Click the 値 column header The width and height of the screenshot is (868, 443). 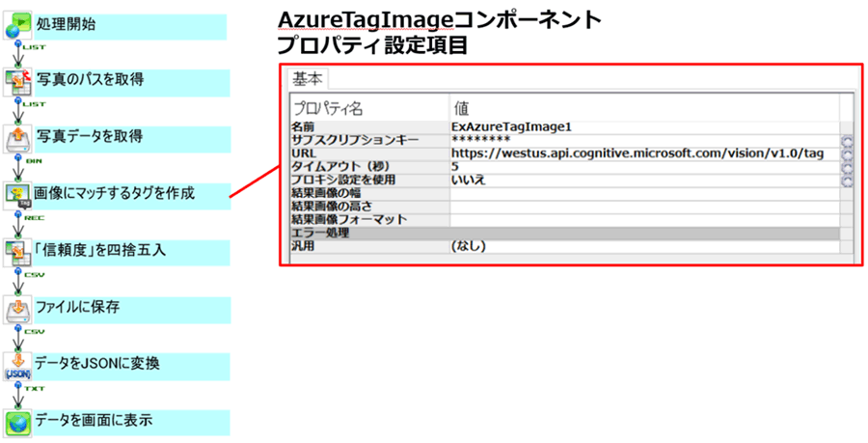pos(644,108)
